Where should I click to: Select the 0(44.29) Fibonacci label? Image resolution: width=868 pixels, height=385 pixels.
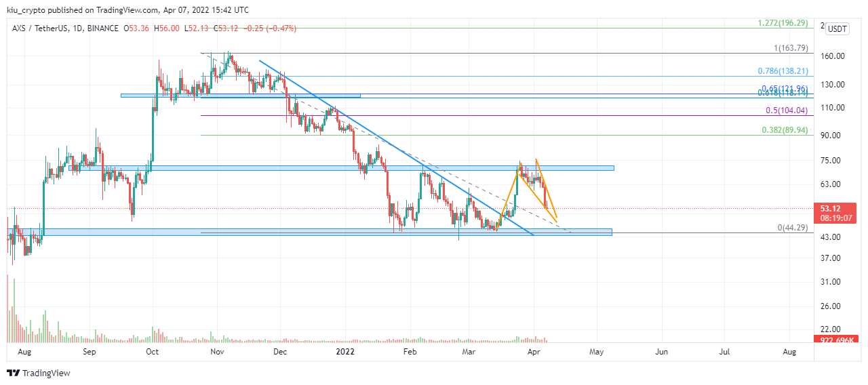click(792, 228)
